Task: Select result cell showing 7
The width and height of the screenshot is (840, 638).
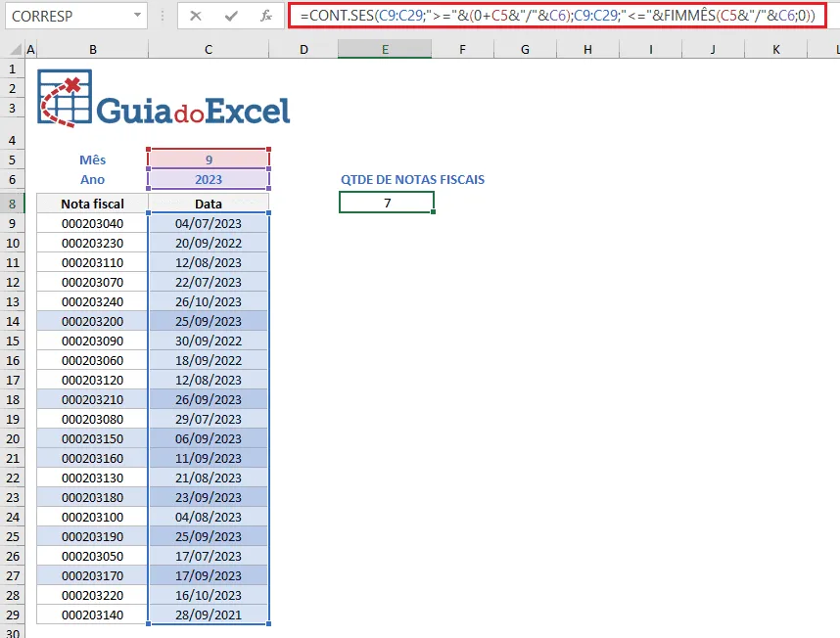Action: tap(387, 203)
